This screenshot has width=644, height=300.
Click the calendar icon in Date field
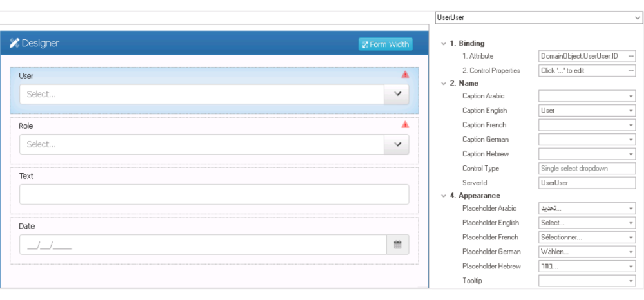(x=397, y=245)
